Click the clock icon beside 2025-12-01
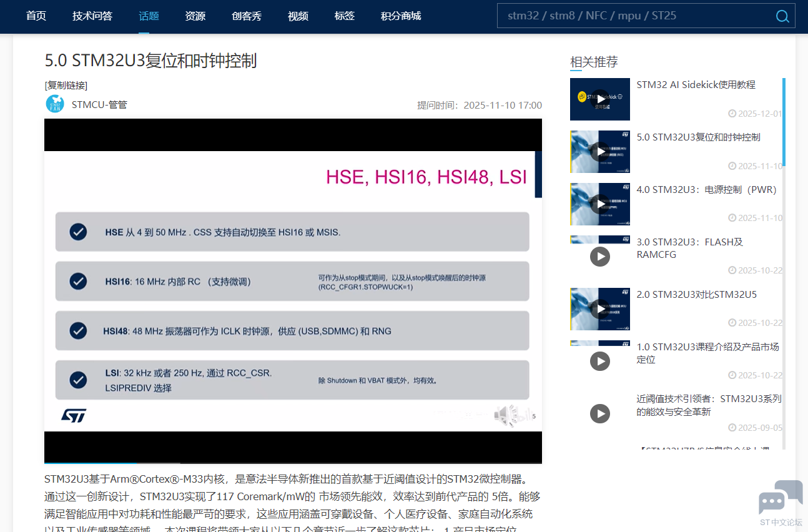 point(732,114)
